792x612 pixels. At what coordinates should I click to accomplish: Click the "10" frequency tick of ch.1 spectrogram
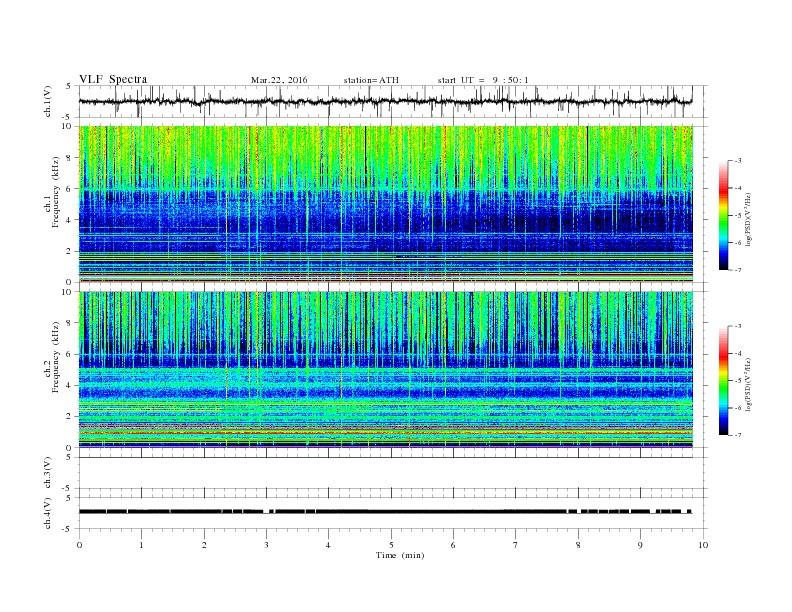click(68, 126)
